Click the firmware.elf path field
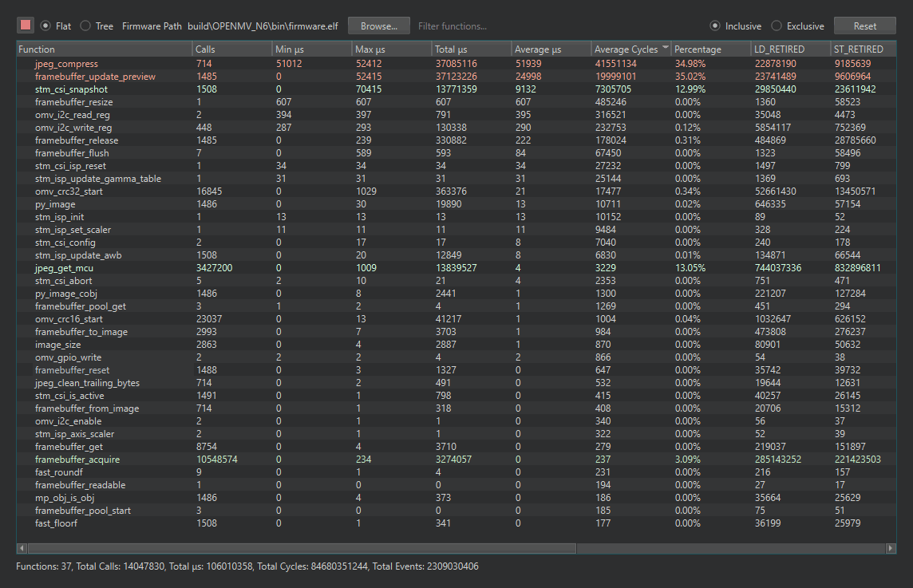This screenshot has height=588, width=913. click(263, 26)
